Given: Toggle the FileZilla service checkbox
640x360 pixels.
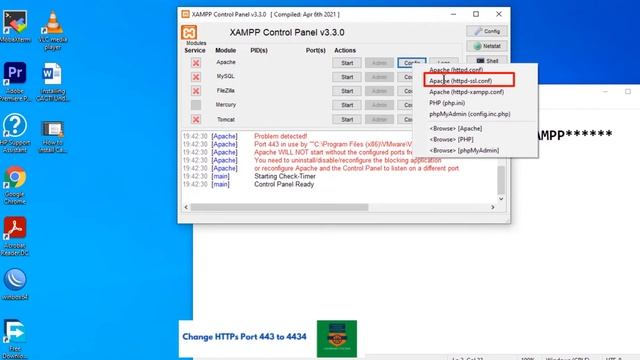Looking at the screenshot, I should (196, 91).
